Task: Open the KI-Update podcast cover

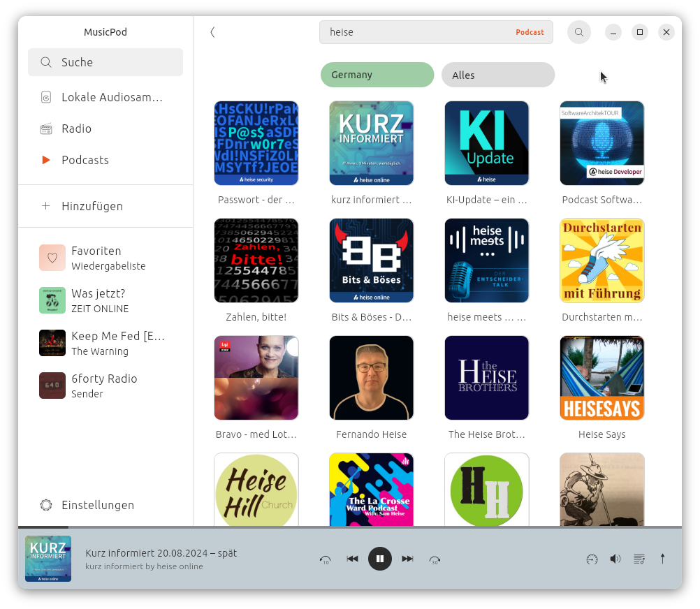Action: pyautogui.click(x=487, y=142)
